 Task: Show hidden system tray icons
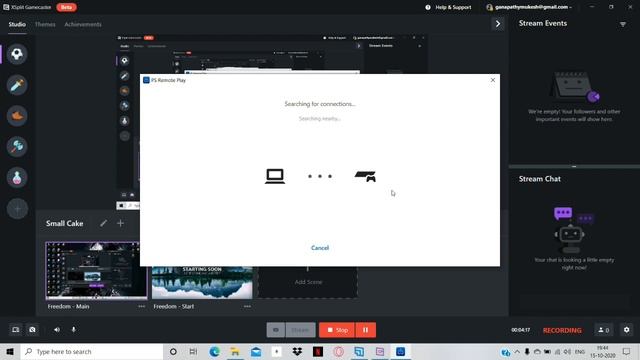pyautogui.click(x=517, y=351)
